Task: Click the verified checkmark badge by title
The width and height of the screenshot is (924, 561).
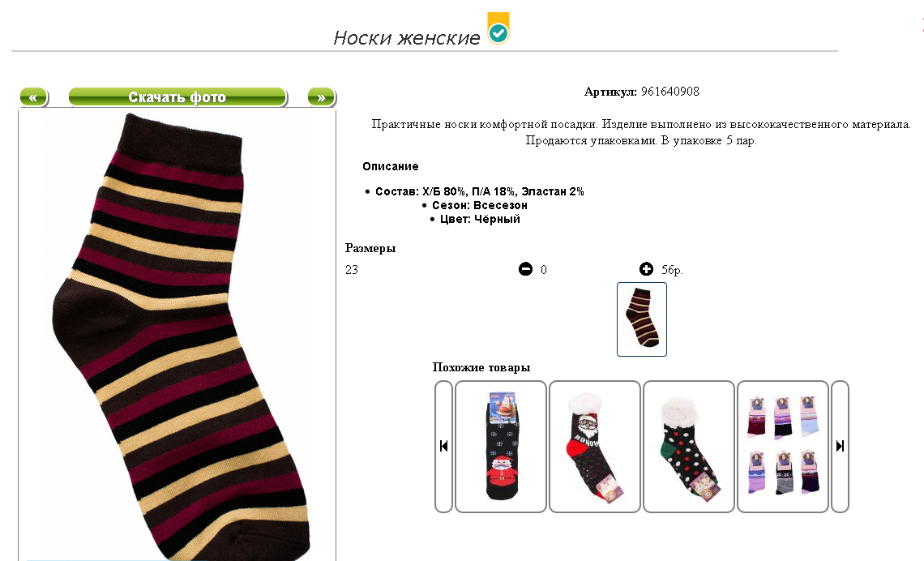Action: (x=498, y=28)
